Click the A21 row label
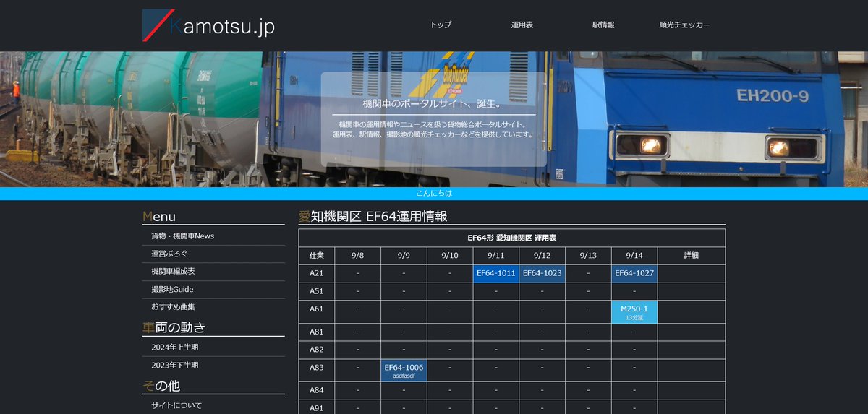868x414 pixels. point(317,274)
